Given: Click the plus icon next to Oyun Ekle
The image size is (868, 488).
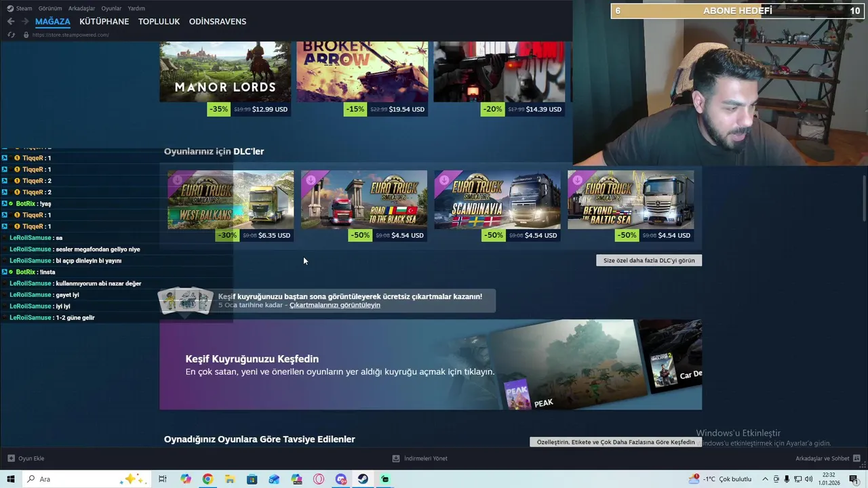Looking at the screenshot, I should tap(12, 458).
